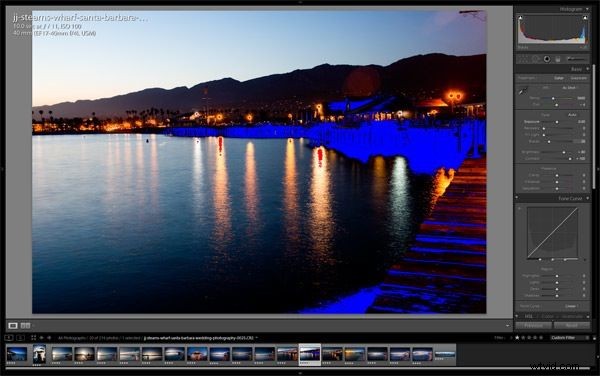Viewport: 600px width, 376px height.
Task: Click the Auto tone button
Action: coord(572,114)
